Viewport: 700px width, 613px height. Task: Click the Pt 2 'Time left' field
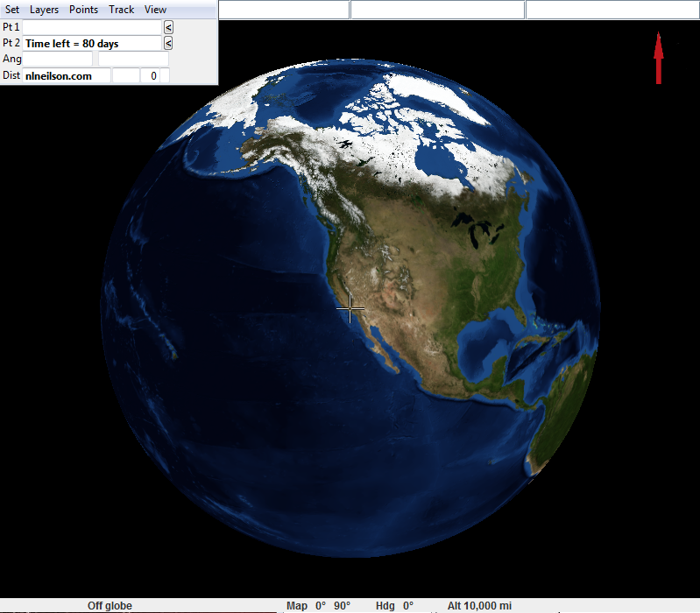92,43
